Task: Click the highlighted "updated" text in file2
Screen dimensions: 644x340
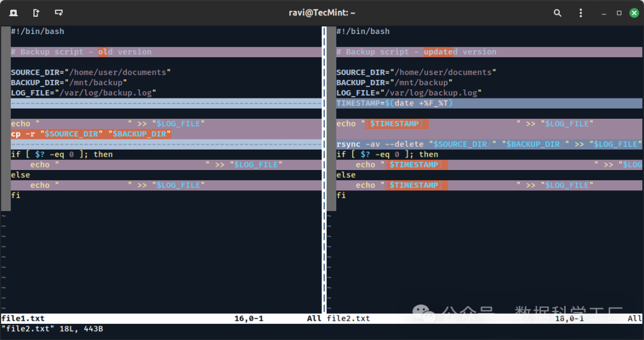Action: point(438,52)
